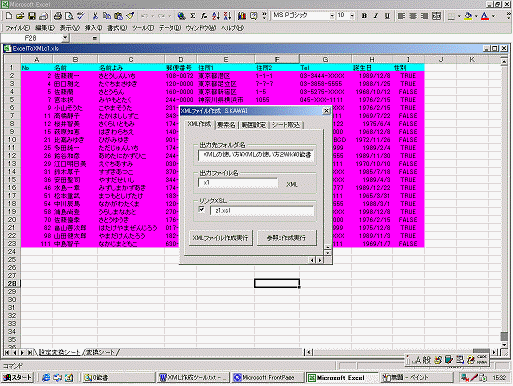Click the XMLファイル作成実行 button
Viewport: 513px width, 386px height.
pos(221,238)
